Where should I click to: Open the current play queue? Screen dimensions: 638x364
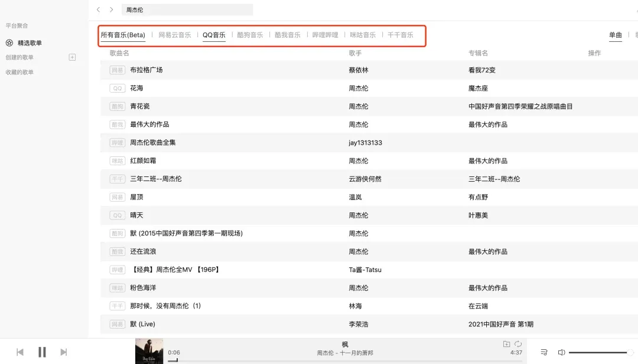544,352
